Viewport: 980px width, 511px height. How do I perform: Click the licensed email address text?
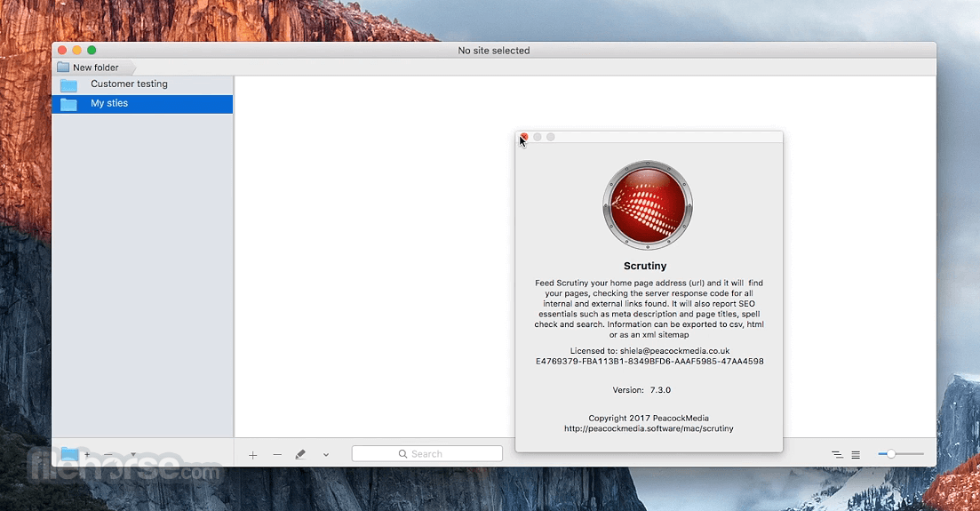(x=675, y=351)
